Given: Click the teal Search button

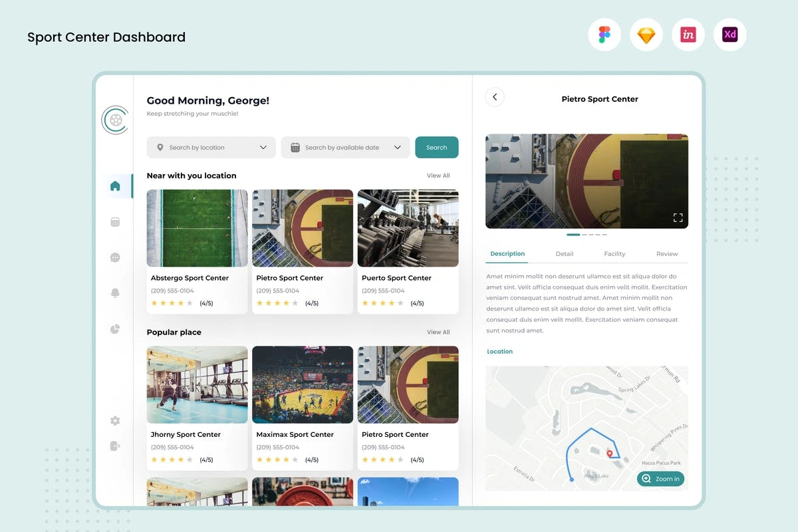Looking at the screenshot, I should click(437, 148).
